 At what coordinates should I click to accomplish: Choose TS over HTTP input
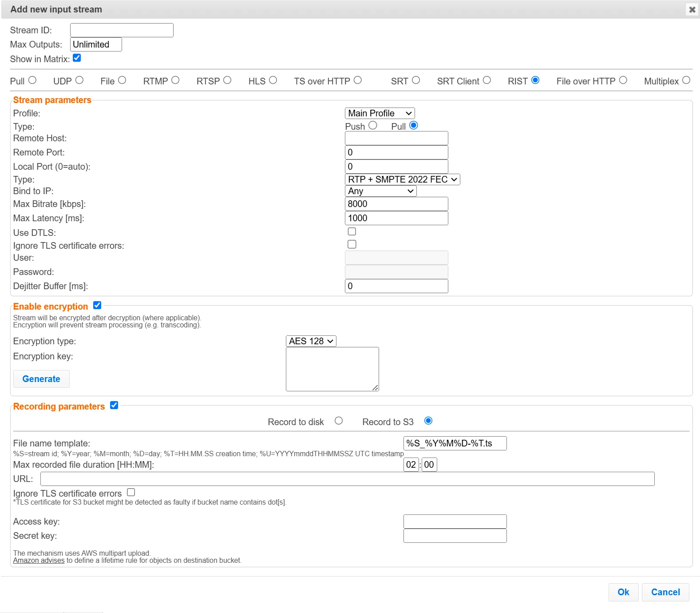[358, 80]
